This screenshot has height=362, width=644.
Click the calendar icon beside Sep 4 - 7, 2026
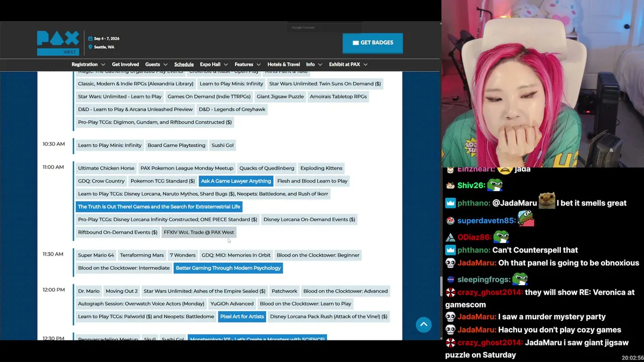(x=90, y=39)
